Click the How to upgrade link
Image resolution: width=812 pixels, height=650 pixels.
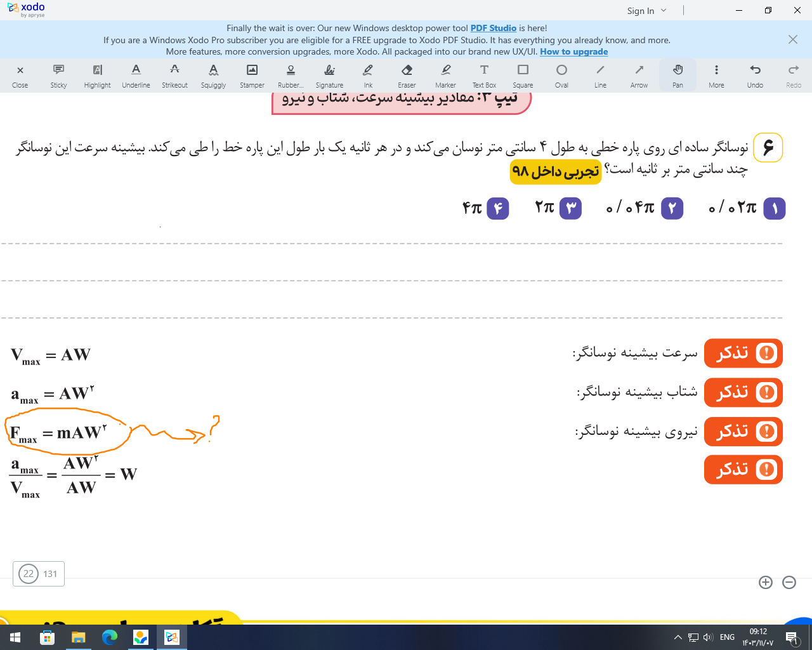[573, 51]
